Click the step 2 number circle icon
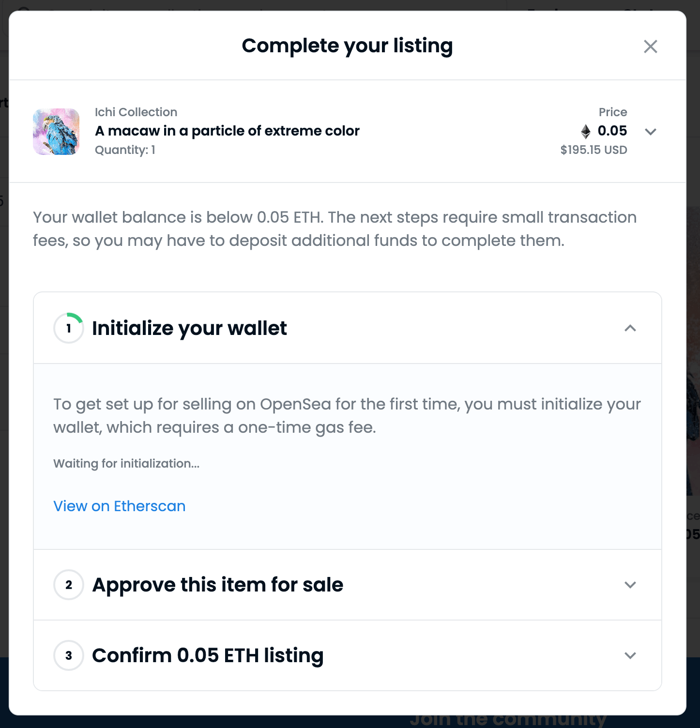The height and width of the screenshot is (728, 700). tap(69, 585)
